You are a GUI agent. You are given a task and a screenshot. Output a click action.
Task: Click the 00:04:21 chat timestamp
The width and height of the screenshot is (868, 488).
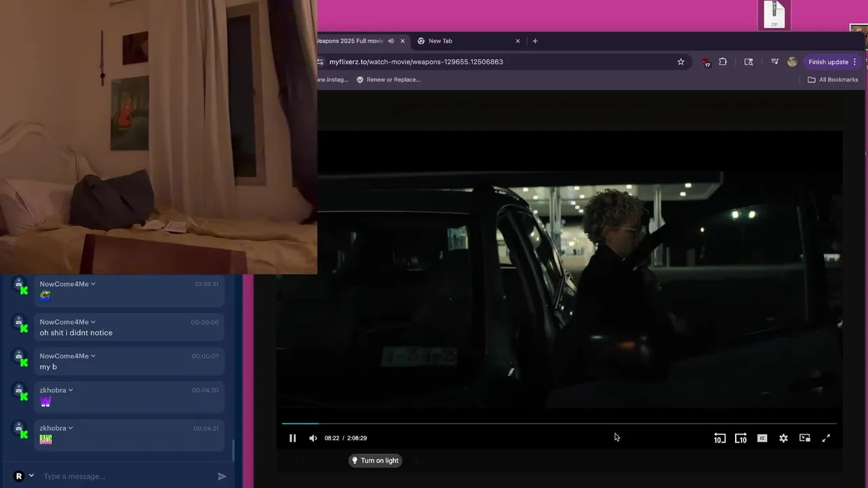[205, 428]
